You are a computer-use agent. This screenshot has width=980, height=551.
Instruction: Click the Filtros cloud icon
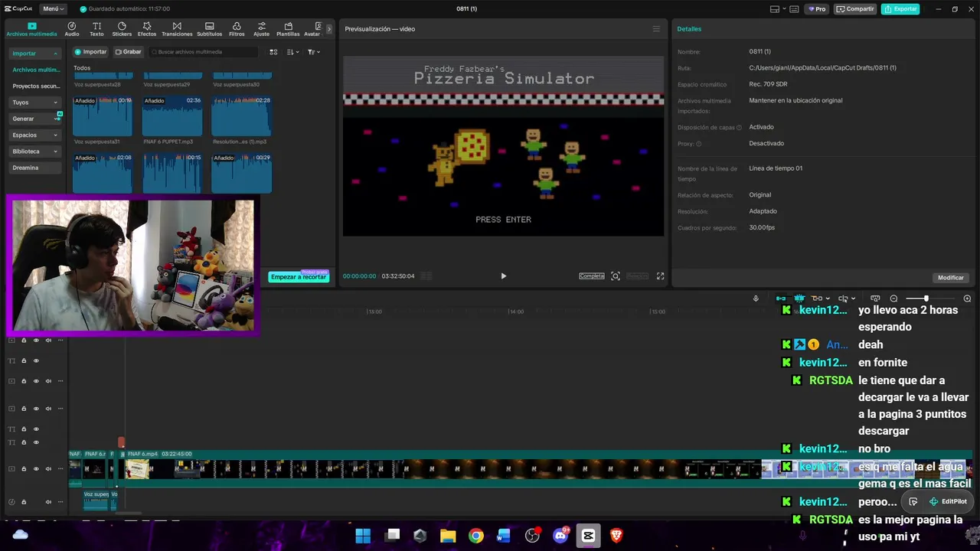pos(237,26)
